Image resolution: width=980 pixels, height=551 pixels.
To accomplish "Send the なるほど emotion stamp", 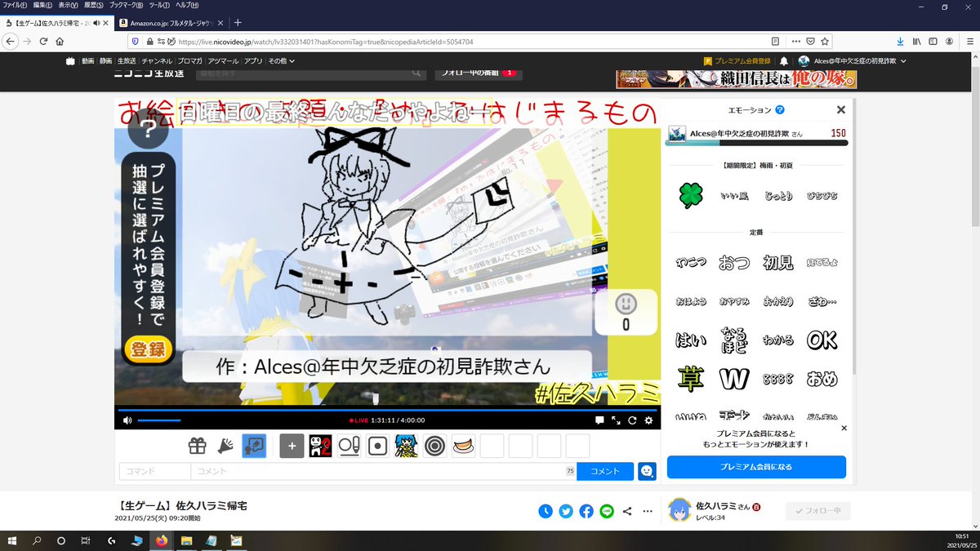I will (734, 339).
